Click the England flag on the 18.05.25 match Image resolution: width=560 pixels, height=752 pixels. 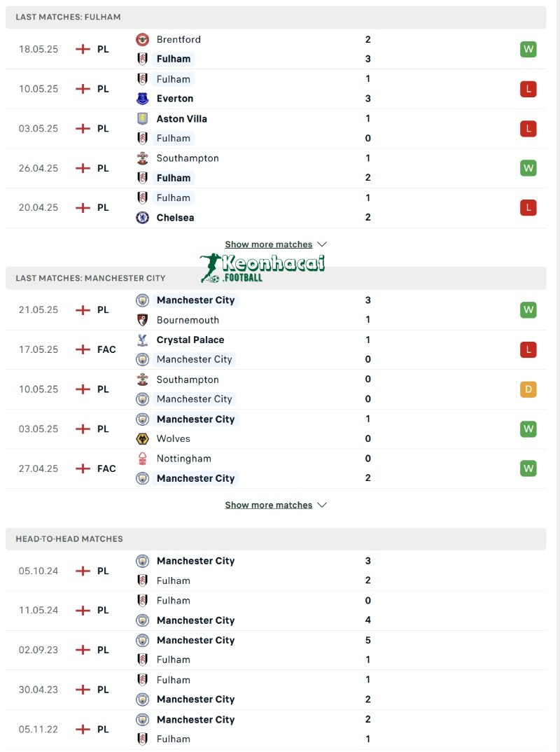point(83,49)
